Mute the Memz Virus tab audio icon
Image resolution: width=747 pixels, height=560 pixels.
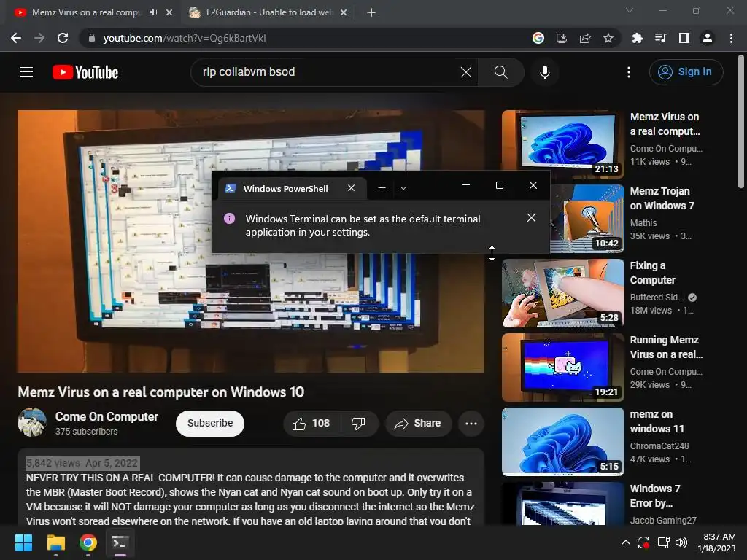153,12
